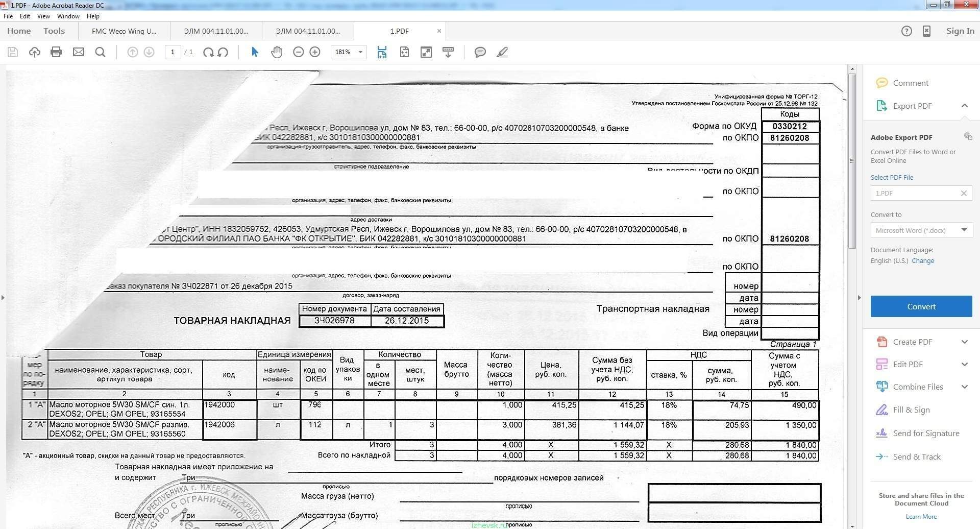
Task: Click the Select PDF File link
Action: 892,177
